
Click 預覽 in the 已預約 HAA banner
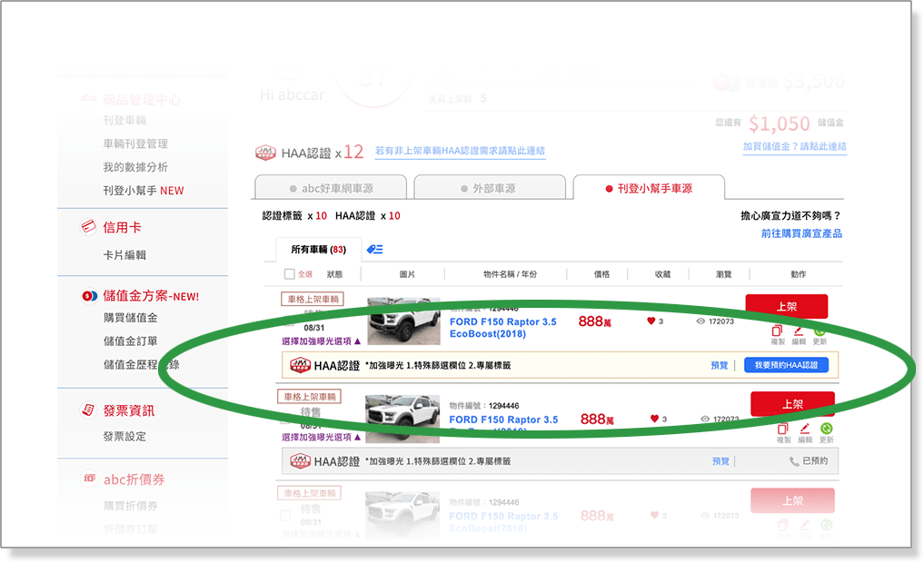click(x=720, y=461)
